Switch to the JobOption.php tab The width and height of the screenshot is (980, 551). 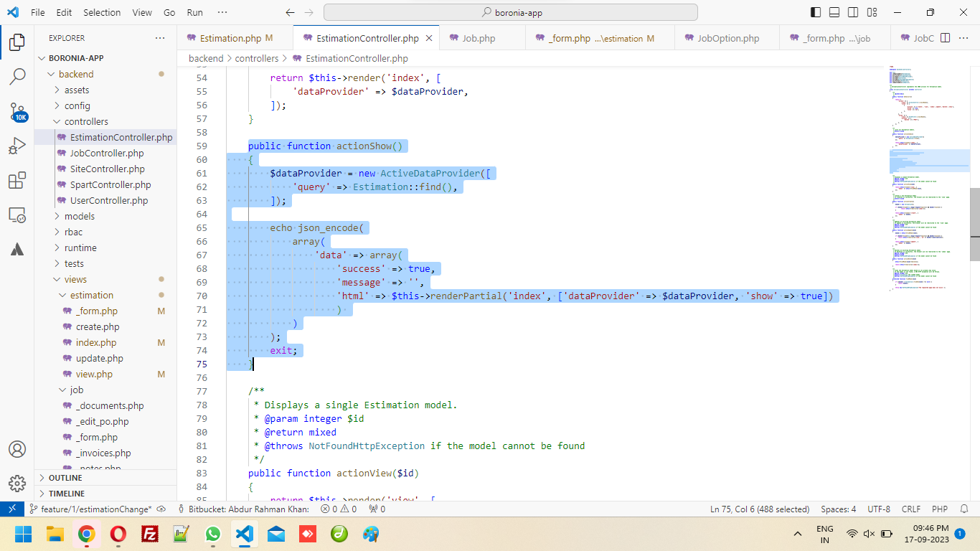pyautogui.click(x=728, y=38)
